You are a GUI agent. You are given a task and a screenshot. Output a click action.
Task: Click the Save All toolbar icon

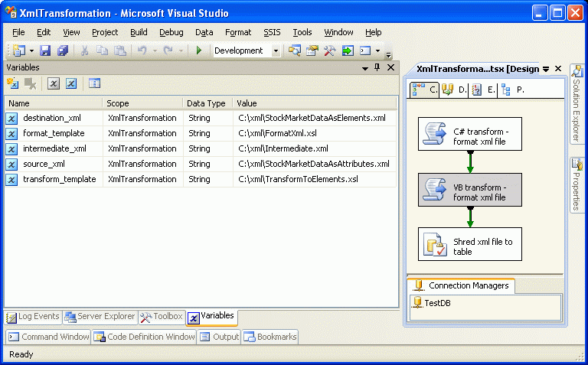63,51
